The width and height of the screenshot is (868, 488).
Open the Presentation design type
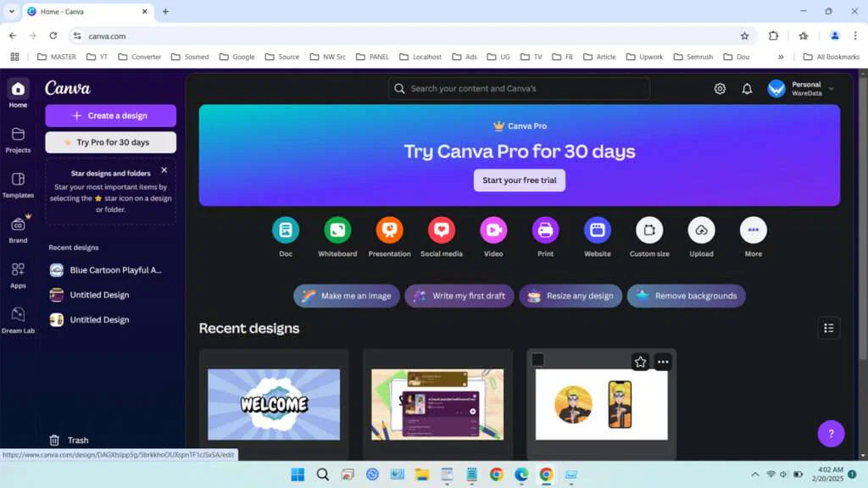pyautogui.click(x=389, y=230)
